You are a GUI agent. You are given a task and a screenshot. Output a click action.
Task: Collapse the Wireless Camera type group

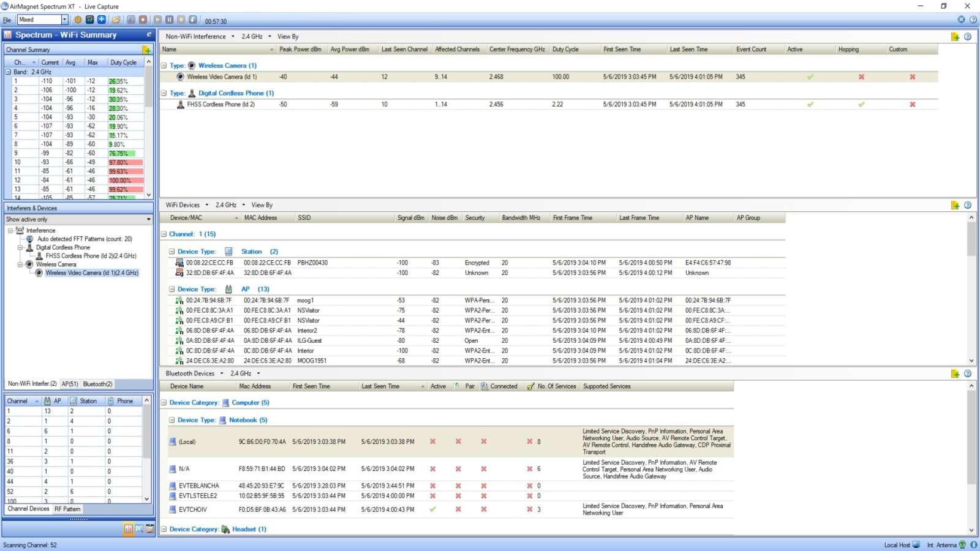(164, 66)
